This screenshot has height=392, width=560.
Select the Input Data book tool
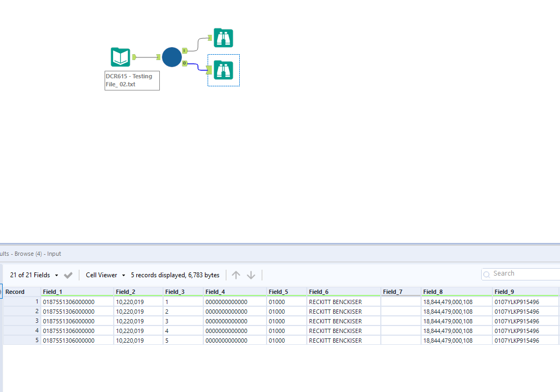click(121, 57)
